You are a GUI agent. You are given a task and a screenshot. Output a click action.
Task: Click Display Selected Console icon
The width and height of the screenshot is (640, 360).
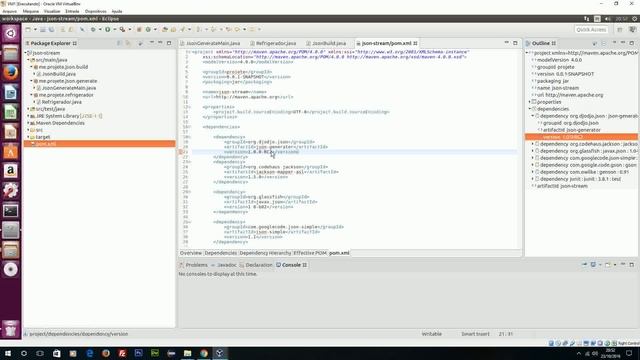[593, 264]
